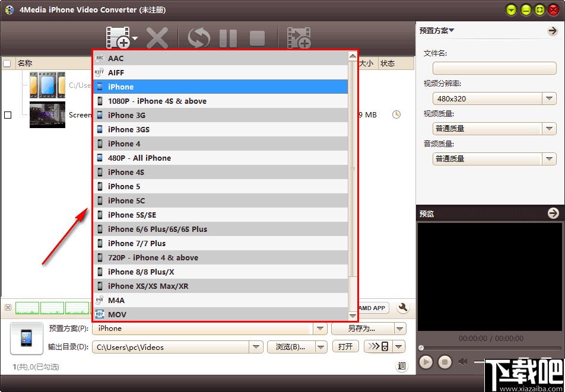Tick the select-all checkbox in header
The width and height of the screenshot is (565, 392).
(7, 63)
